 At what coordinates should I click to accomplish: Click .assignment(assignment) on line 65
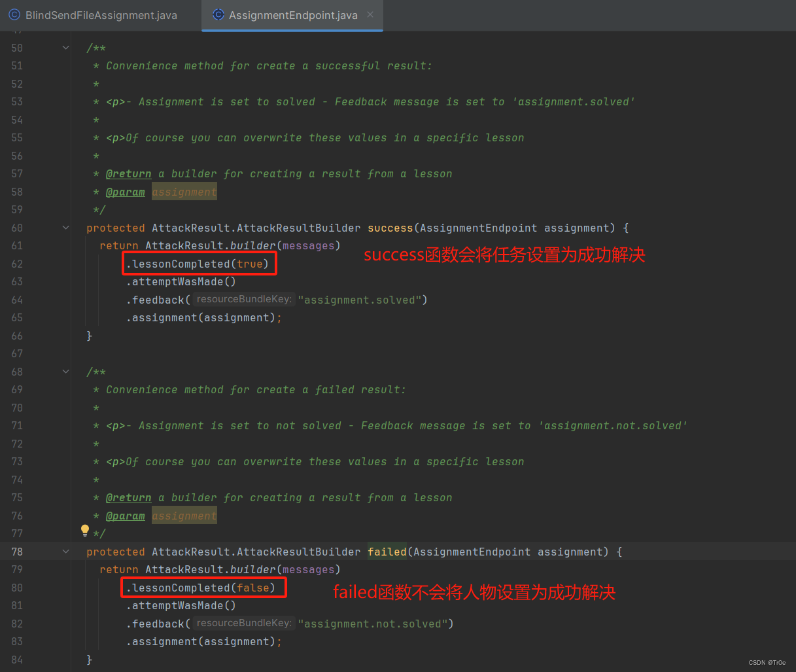(x=201, y=317)
